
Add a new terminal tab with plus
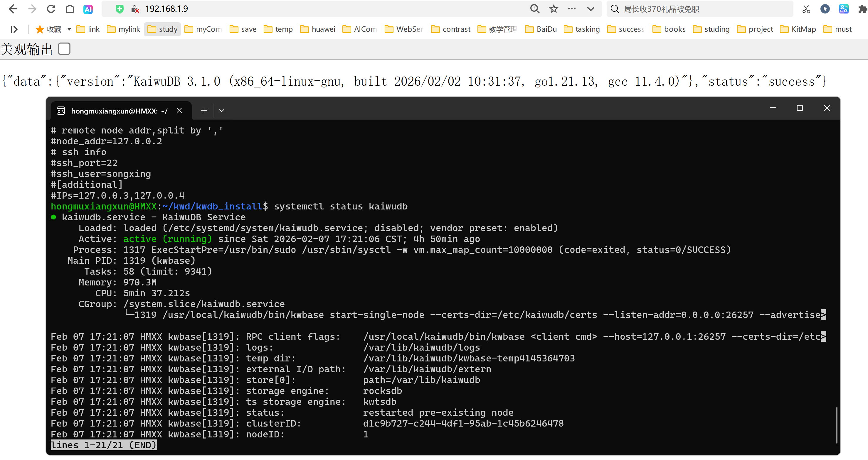204,111
